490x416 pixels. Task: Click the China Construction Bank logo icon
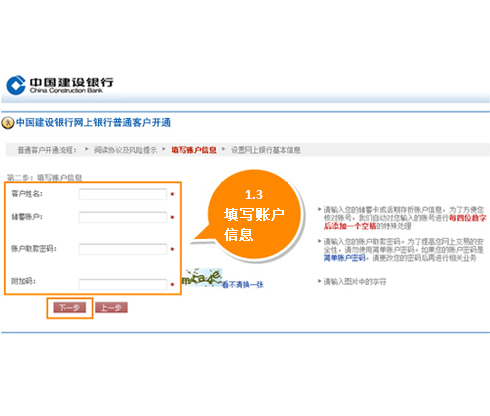point(16,85)
